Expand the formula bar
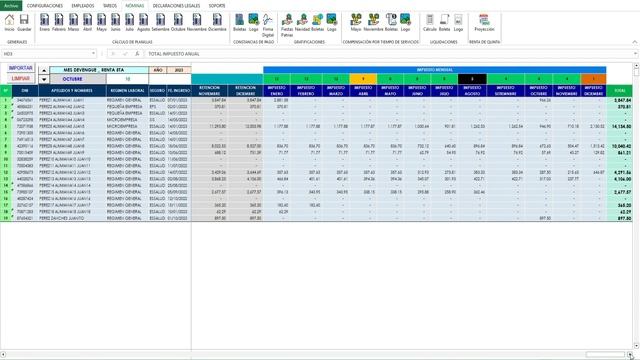 636,54
